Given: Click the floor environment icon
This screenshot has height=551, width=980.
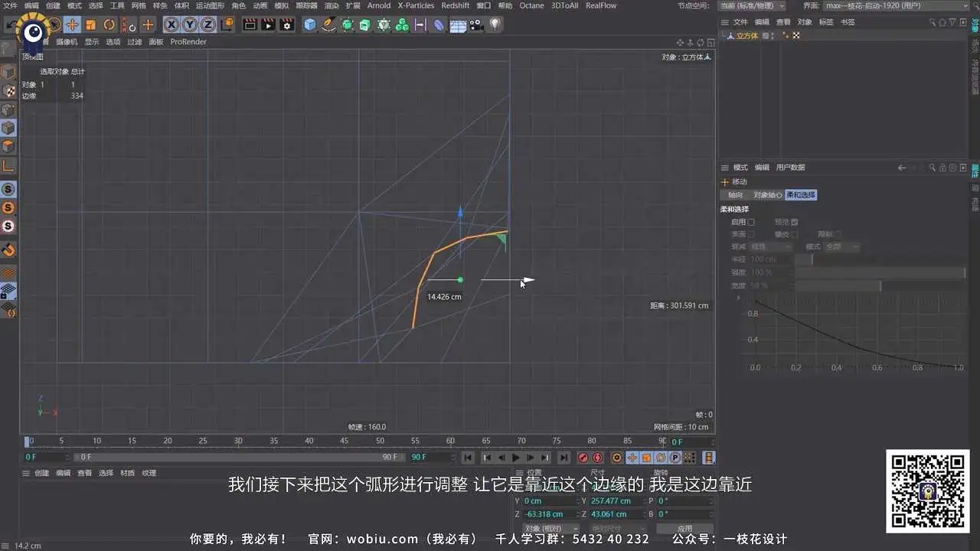Looking at the screenshot, I should click(x=458, y=24).
